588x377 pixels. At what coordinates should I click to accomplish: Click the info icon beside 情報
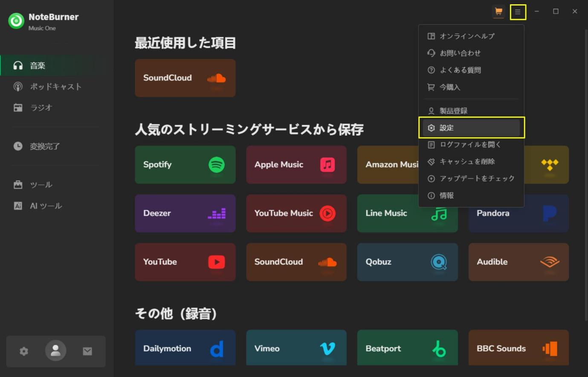pos(431,196)
